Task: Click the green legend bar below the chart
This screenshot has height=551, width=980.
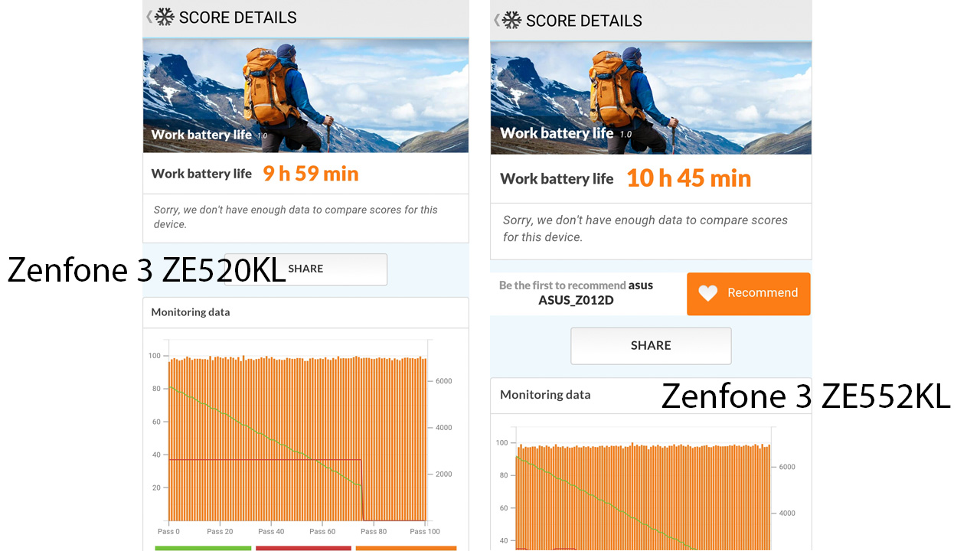Action: 202,549
